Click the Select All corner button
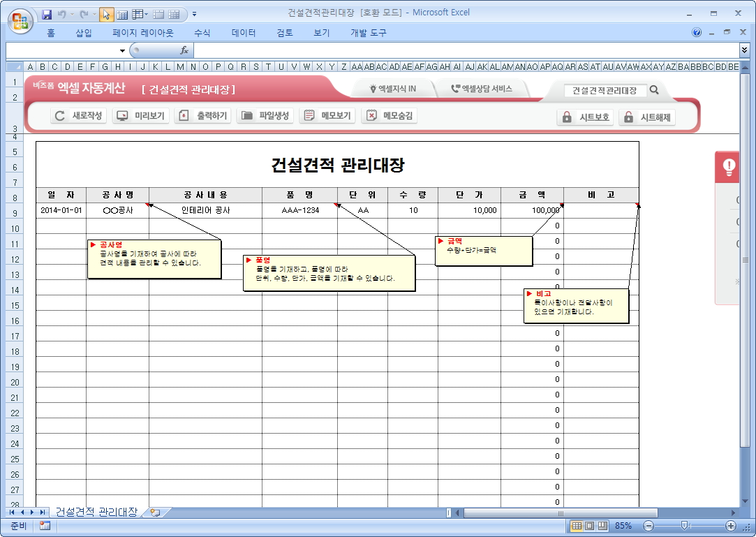This screenshot has width=756, height=537. click(x=15, y=66)
